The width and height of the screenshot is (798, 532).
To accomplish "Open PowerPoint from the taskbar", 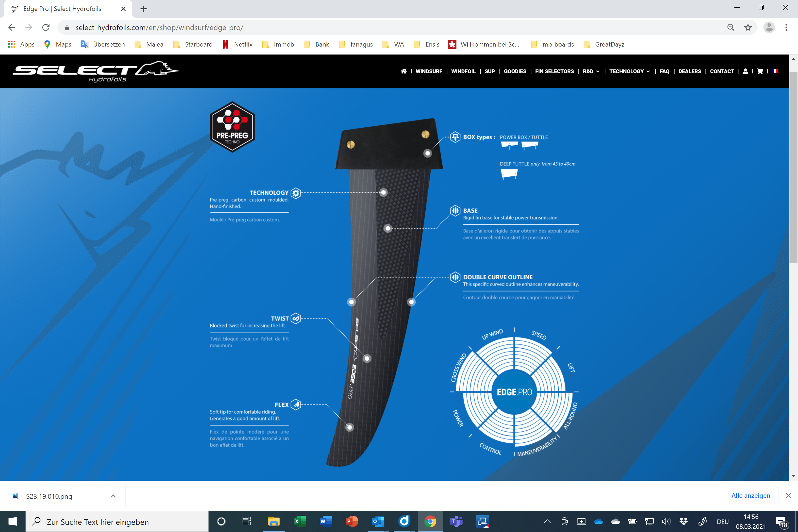I will 352,521.
